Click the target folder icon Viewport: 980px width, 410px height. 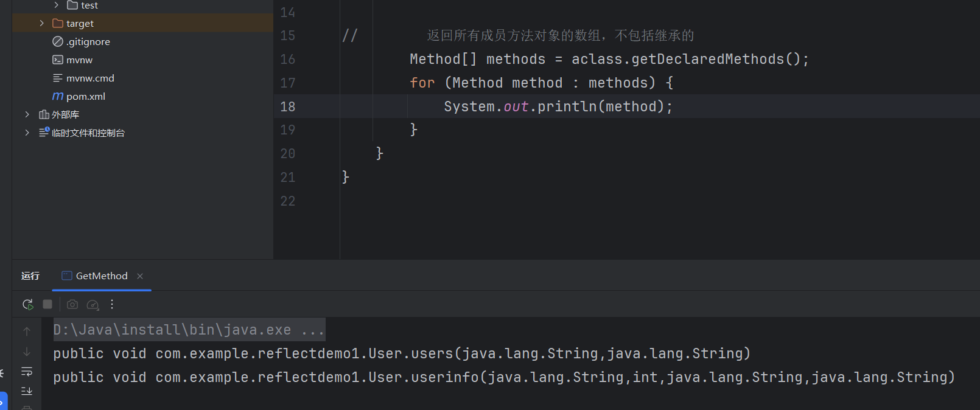click(58, 23)
